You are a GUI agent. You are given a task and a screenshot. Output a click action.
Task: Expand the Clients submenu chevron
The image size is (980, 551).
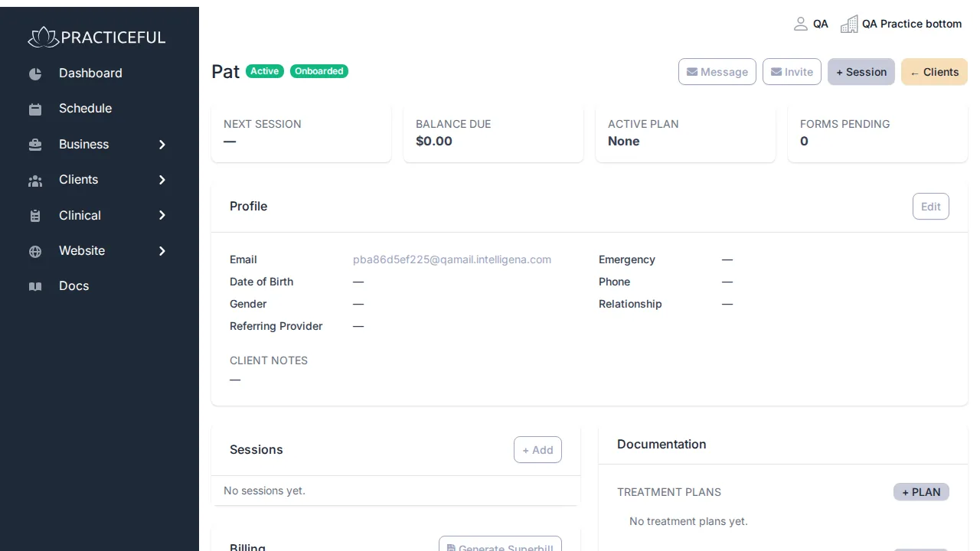(x=162, y=180)
